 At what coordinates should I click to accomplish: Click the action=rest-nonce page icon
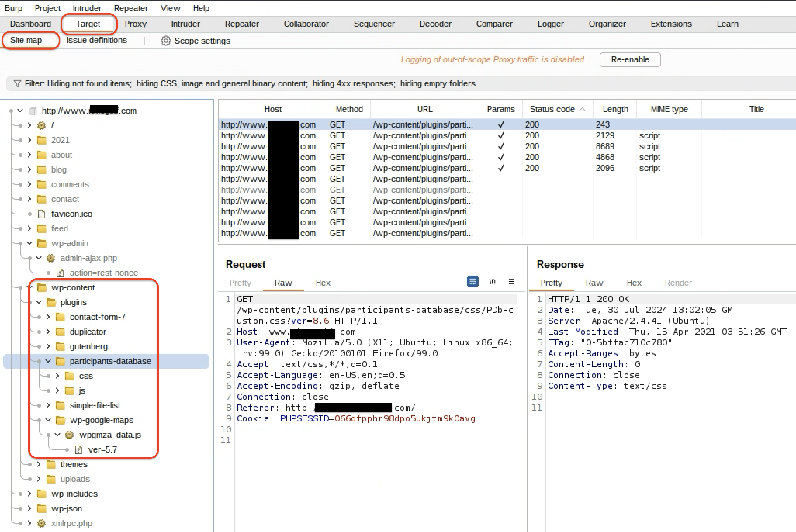point(60,273)
